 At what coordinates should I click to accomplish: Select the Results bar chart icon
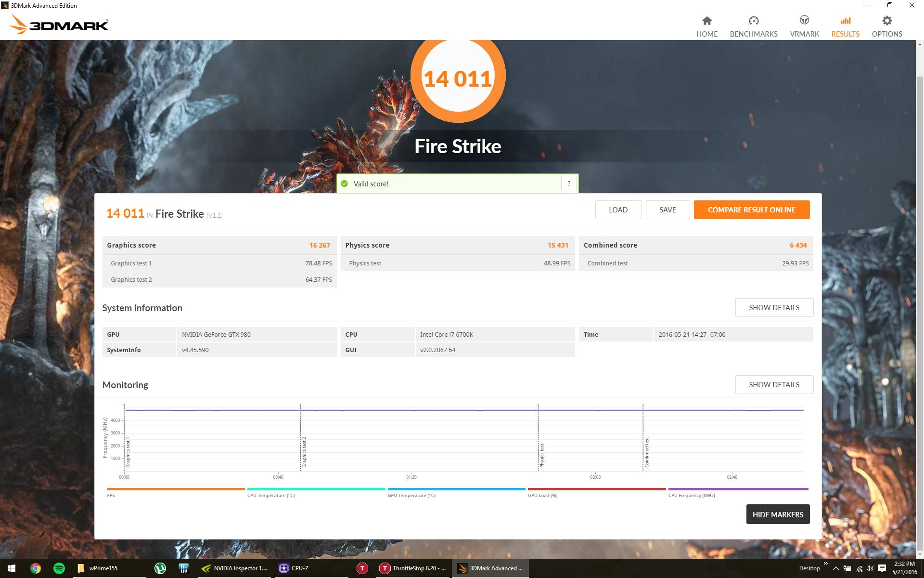(x=845, y=21)
